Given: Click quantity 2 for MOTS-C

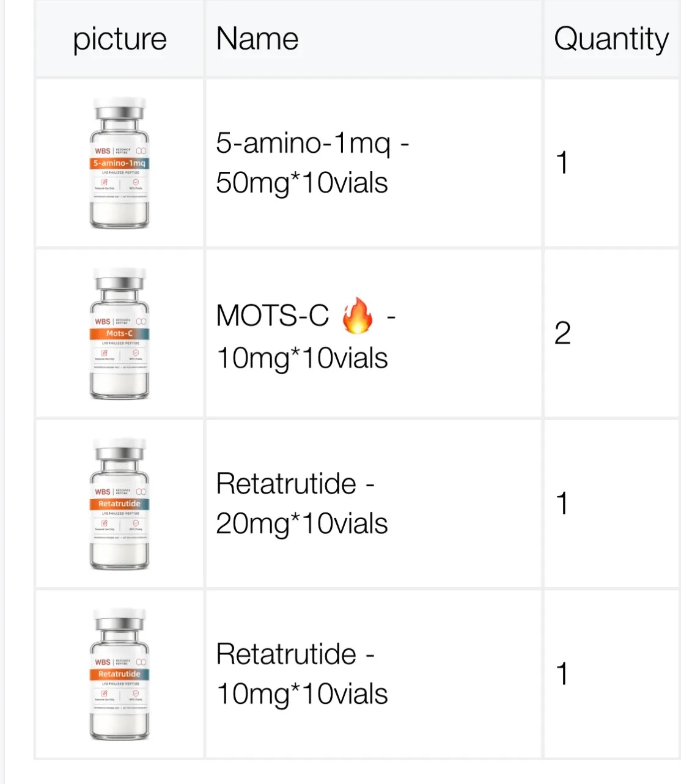Looking at the screenshot, I should click(x=562, y=333).
